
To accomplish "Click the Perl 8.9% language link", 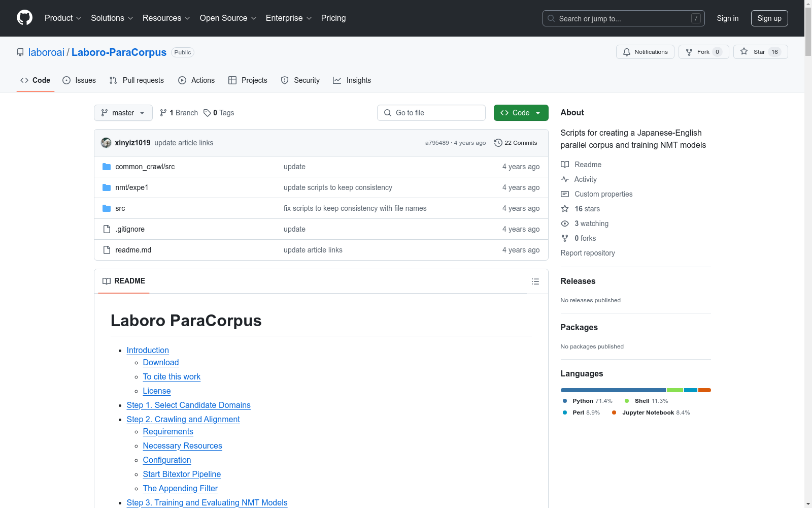I will [x=581, y=412].
